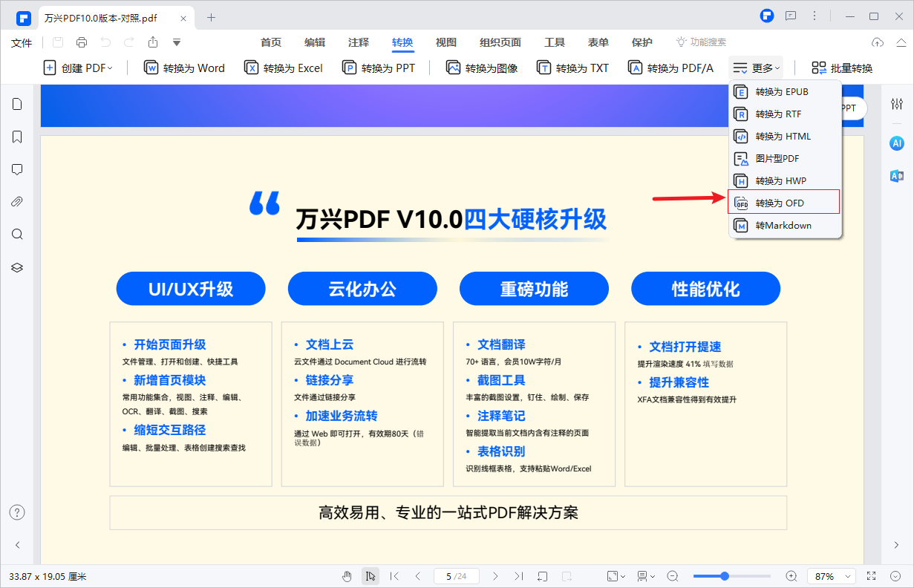Open the 更多 conversion dropdown
The width and height of the screenshot is (914, 588).
[755, 68]
